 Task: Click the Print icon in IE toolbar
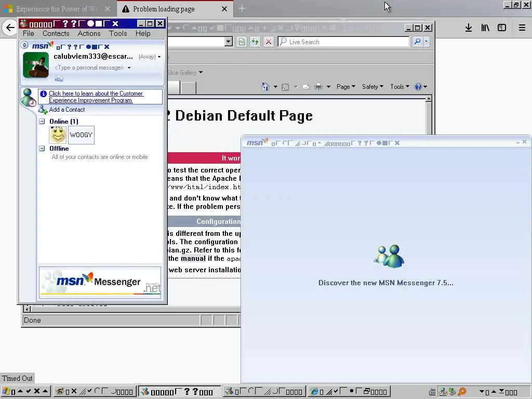[318, 87]
